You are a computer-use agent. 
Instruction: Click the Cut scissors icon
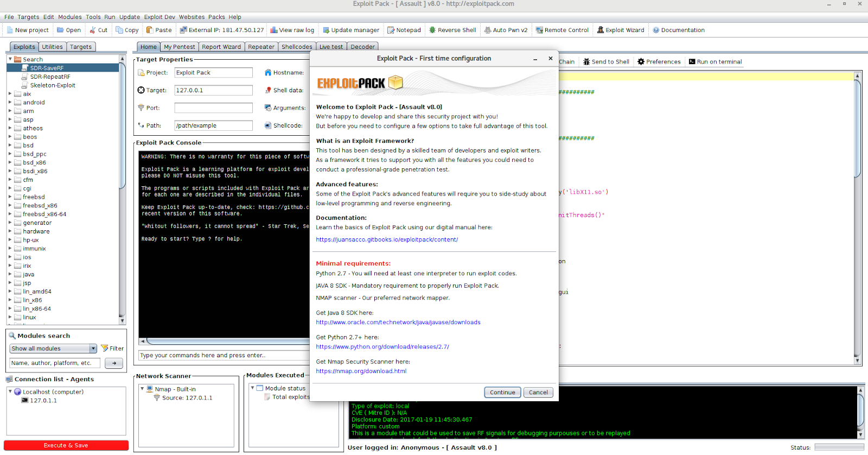93,30
